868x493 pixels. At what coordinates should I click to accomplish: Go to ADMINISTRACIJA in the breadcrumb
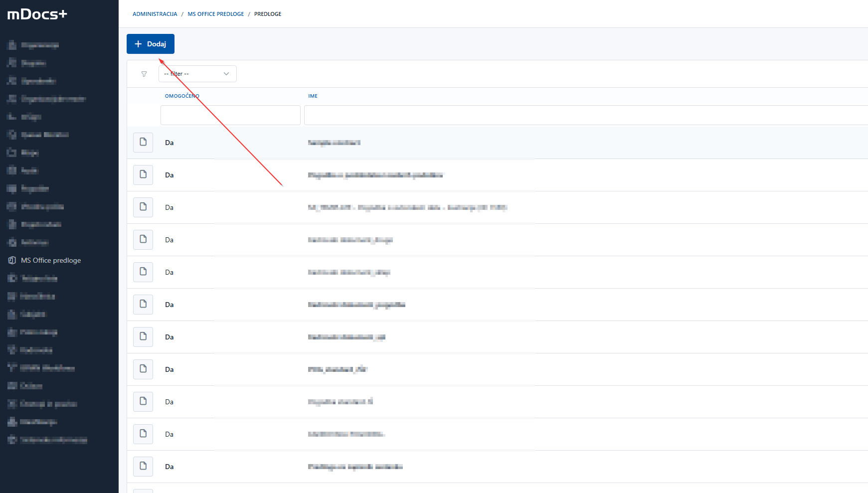click(155, 14)
